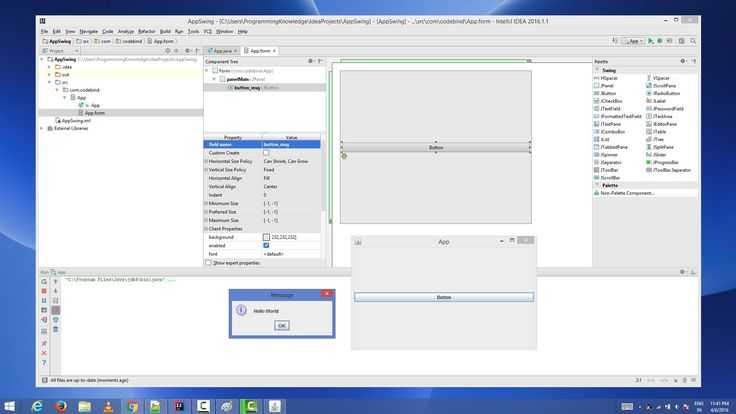Open the run configuration App dropdown

click(633, 41)
